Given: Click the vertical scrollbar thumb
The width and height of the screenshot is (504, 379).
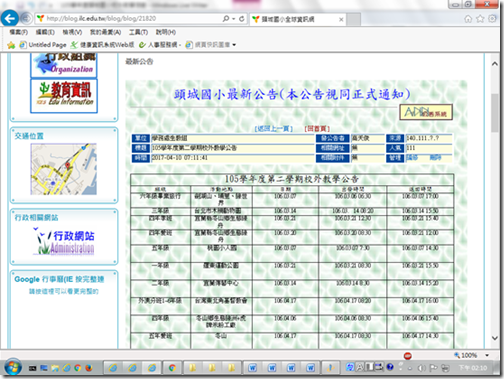Looking at the screenshot, I should coord(495,113).
